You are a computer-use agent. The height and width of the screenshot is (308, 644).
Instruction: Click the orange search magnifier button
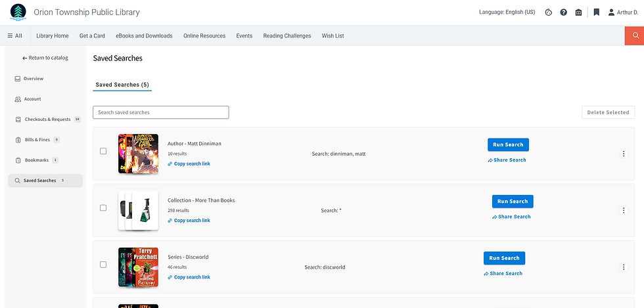click(x=634, y=35)
